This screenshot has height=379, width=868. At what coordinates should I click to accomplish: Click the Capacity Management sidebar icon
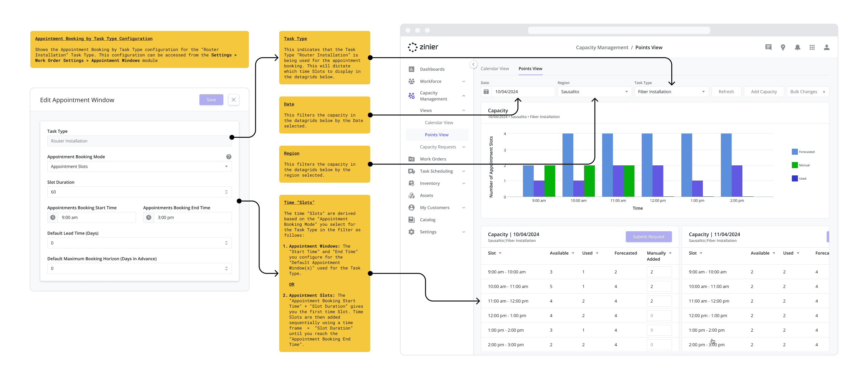(412, 96)
